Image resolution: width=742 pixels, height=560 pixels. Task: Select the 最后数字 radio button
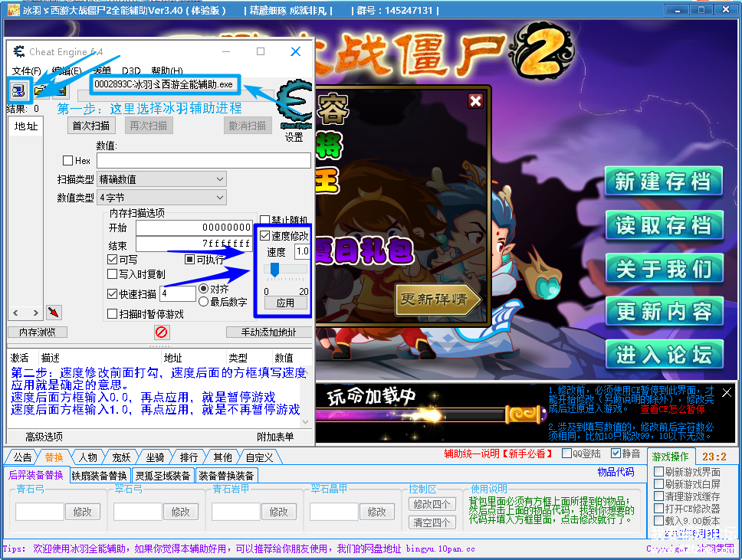point(203,301)
